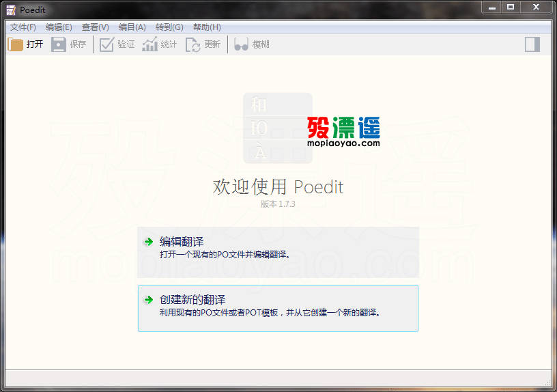Click the resize grip in status bar corner
This screenshot has width=557, height=392.
click(x=548, y=382)
